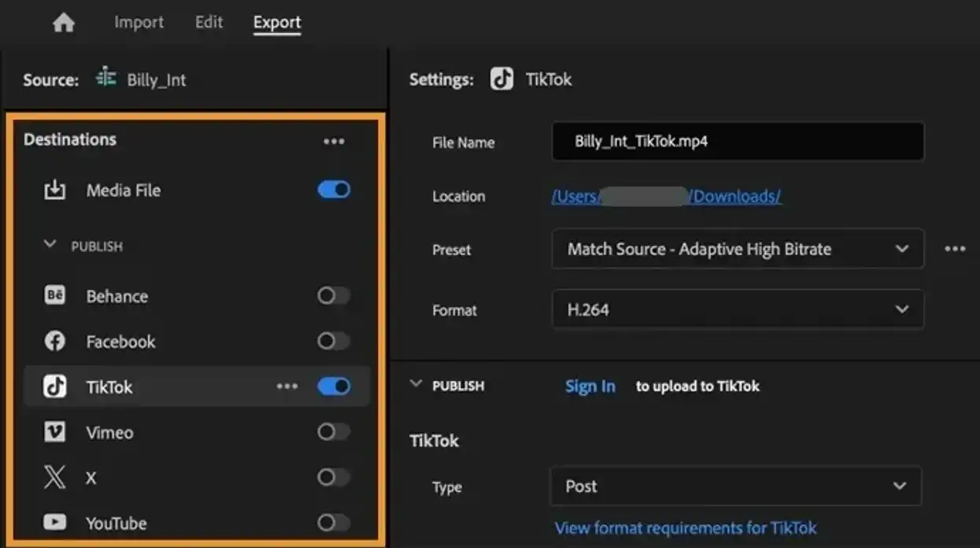Select the Media File destination label
Viewport: 980px width, 548px height.
pyautogui.click(x=124, y=190)
